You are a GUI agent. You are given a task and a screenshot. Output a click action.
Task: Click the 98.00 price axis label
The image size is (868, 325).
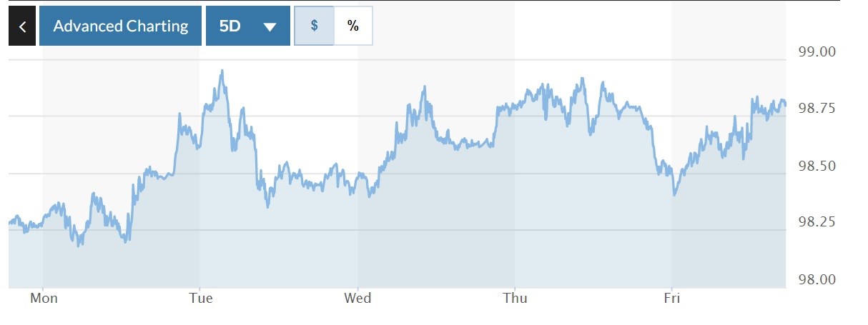[816, 279]
